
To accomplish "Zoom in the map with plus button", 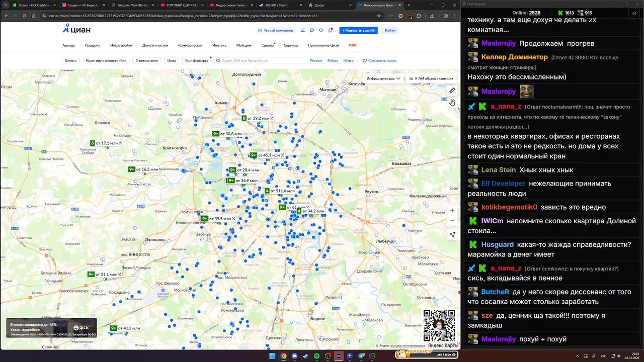I will point(452,211).
